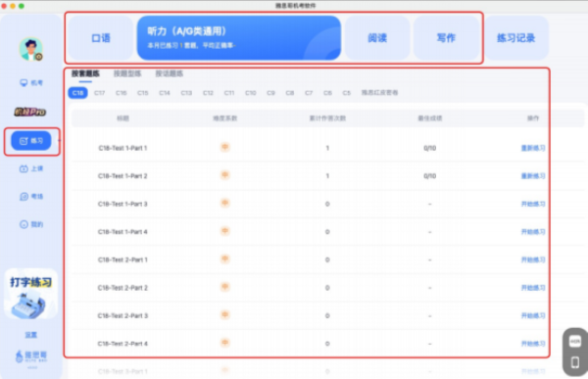
Task: Select the C6 book chip
Action: tap(327, 93)
